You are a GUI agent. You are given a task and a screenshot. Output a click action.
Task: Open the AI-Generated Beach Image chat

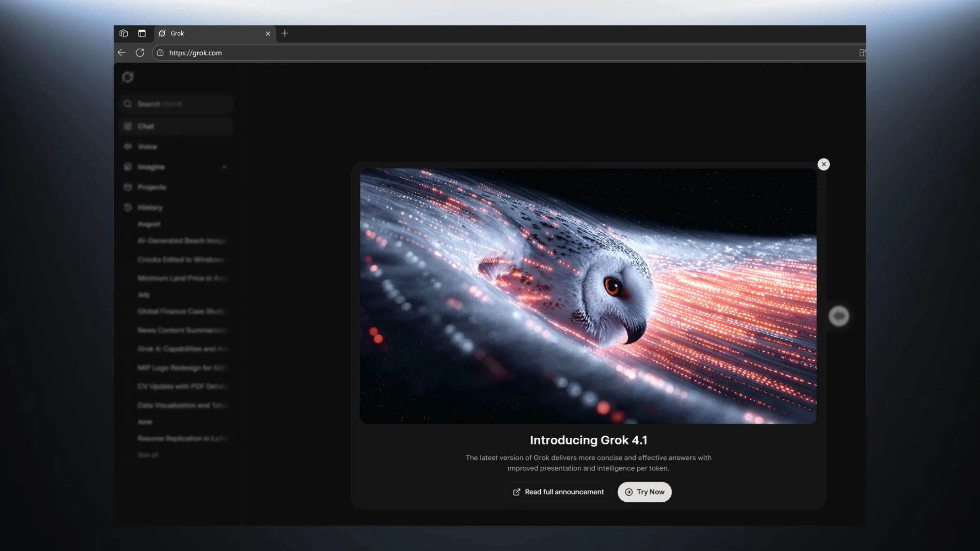(182, 241)
